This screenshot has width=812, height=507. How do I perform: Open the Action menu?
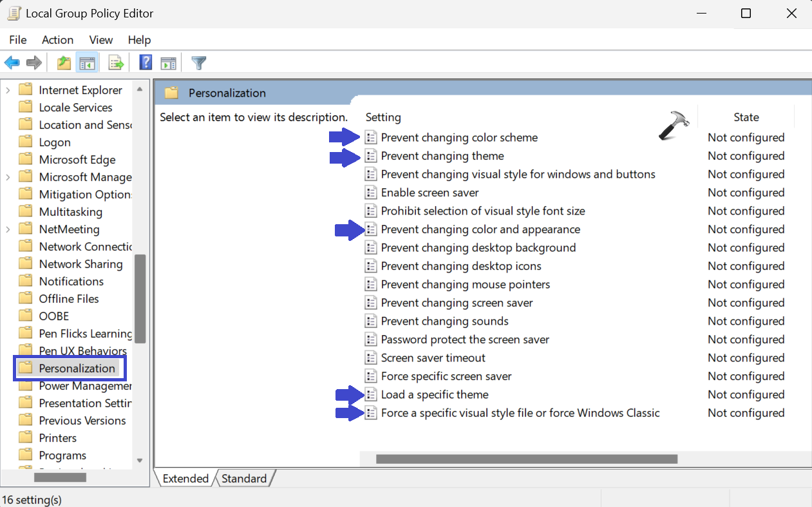coord(57,40)
